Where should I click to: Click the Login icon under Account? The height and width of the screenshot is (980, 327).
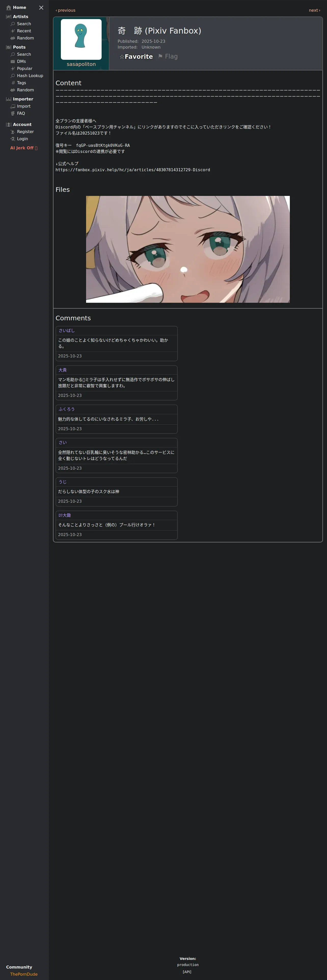[x=13, y=139]
